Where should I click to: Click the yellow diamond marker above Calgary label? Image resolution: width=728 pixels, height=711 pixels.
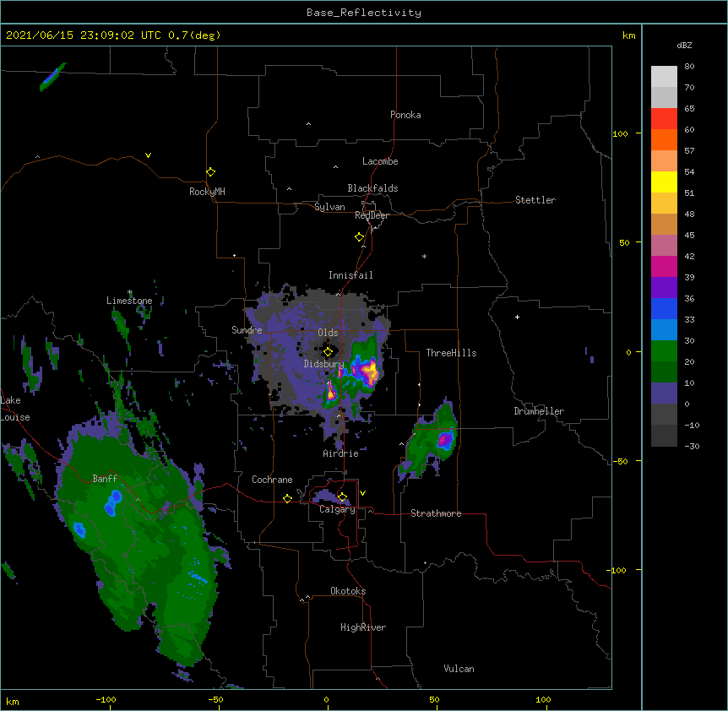click(342, 497)
